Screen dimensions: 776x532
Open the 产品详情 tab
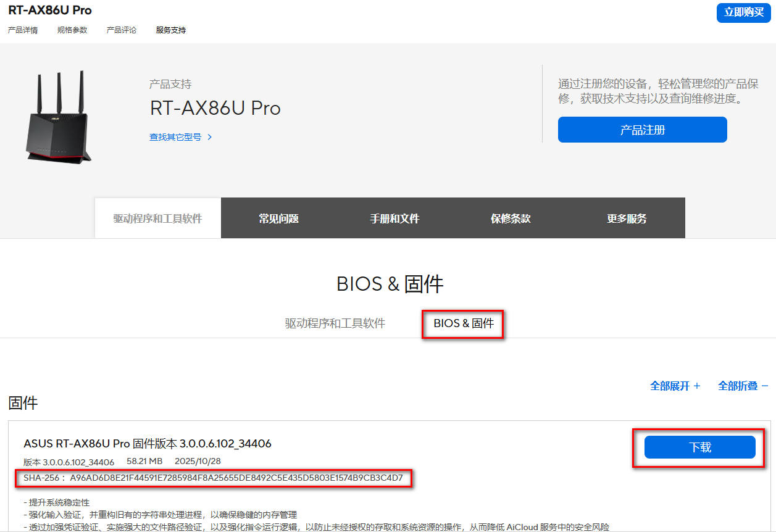[x=23, y=30]
